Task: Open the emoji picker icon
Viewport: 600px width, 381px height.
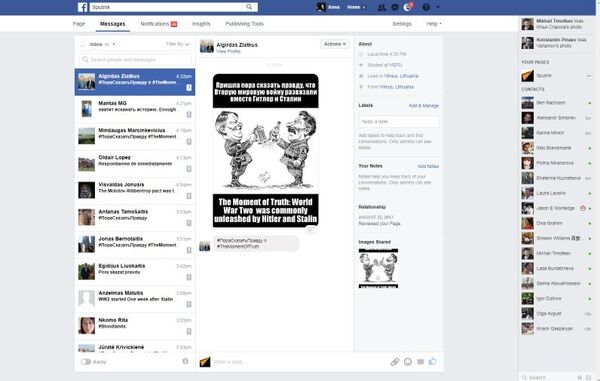Action: coord(408,362)
